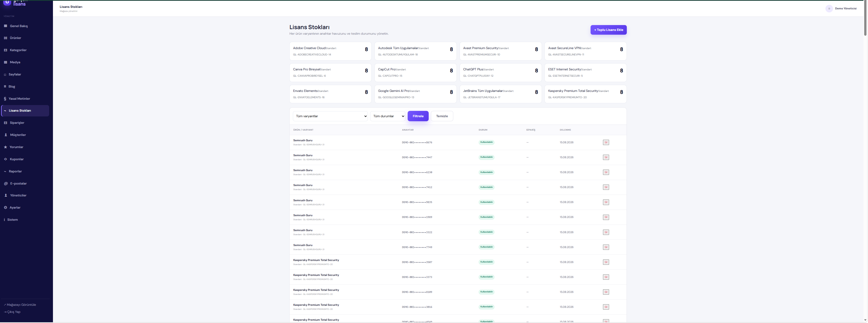Click the Kategoriler sidebar icon

(5, 50)
